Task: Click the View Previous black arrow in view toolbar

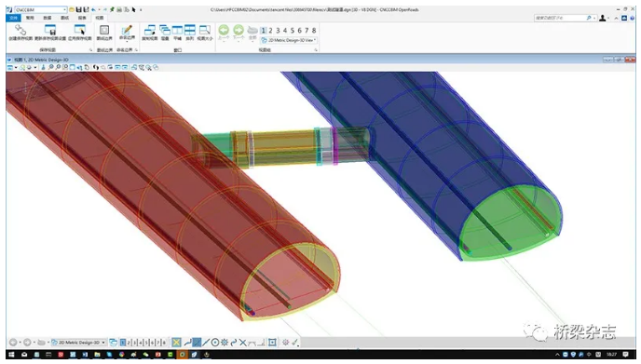Action: click(95, 67)
